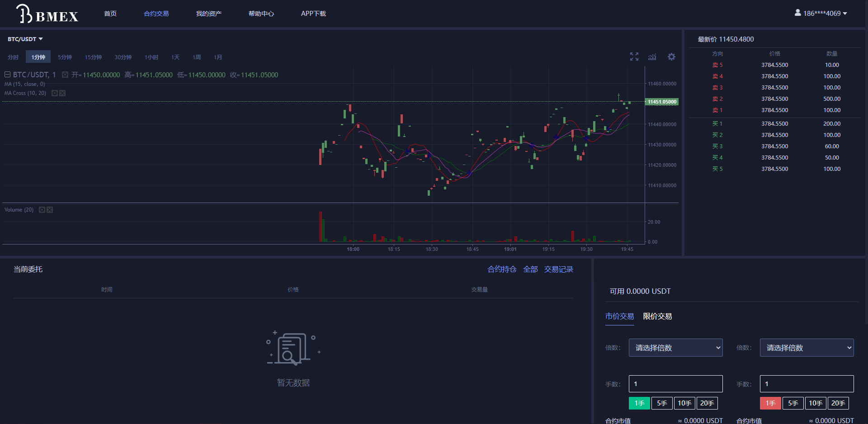This screenshot has width=868, height=424.
Task: Open chart settings gear in toolbar
Action: [671, 57]
